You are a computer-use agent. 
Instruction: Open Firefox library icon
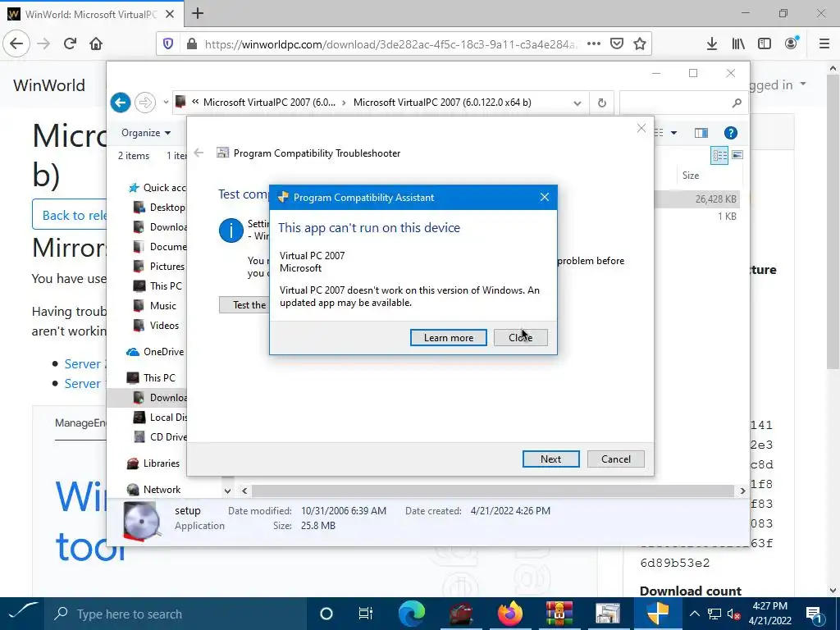738,44
